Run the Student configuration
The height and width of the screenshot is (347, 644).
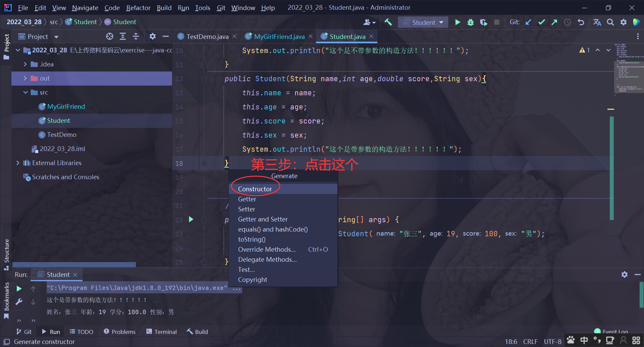pyautogui.click(x=458, y=22)
